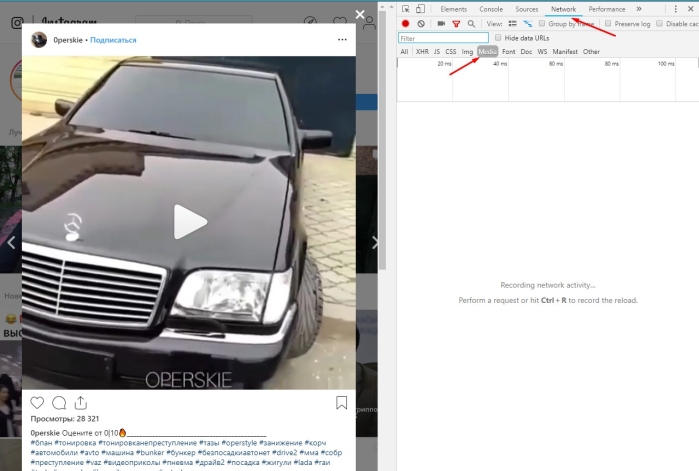Stop network recording with red button
699x471 pixels.
click(x=405, y=24)
